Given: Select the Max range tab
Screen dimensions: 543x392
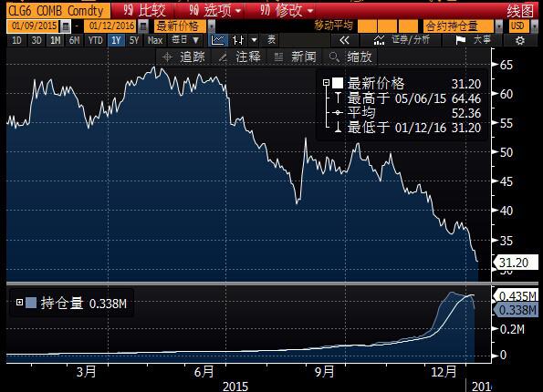Looking at the screenshot, I should click(x=155, y=40).
